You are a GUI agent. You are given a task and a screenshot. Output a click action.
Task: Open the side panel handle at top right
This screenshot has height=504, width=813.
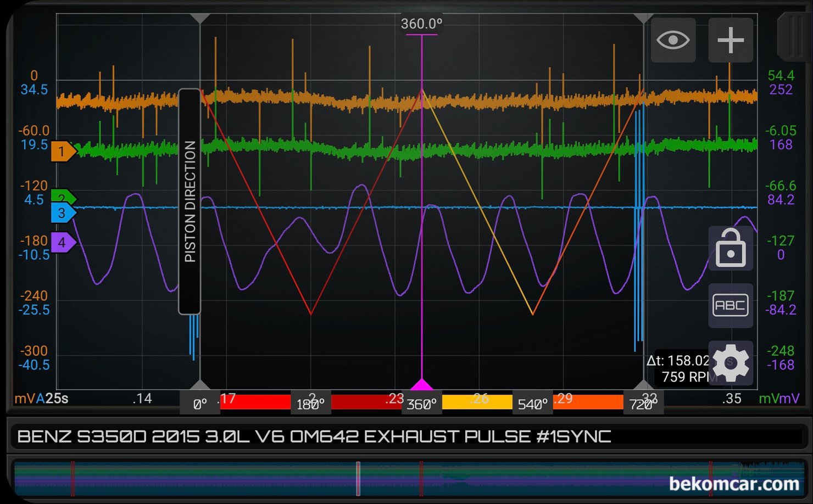[795, 36]
